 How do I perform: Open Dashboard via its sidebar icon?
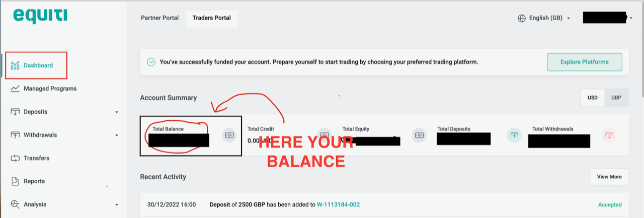[x=15, y=65]
